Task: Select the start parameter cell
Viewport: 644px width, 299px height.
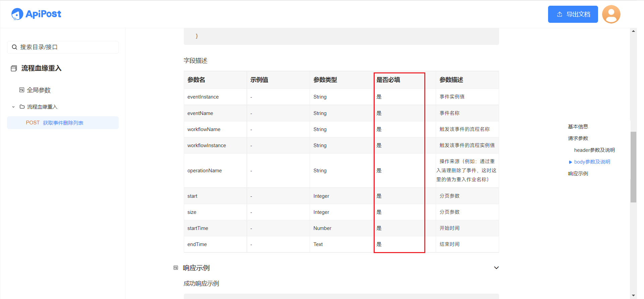Action: pos(215,196)
